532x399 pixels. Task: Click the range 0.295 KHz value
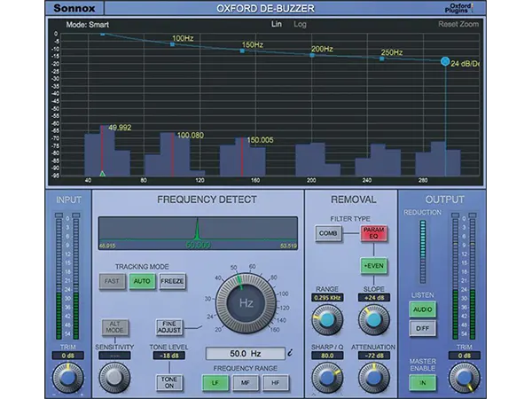point(327,298)
